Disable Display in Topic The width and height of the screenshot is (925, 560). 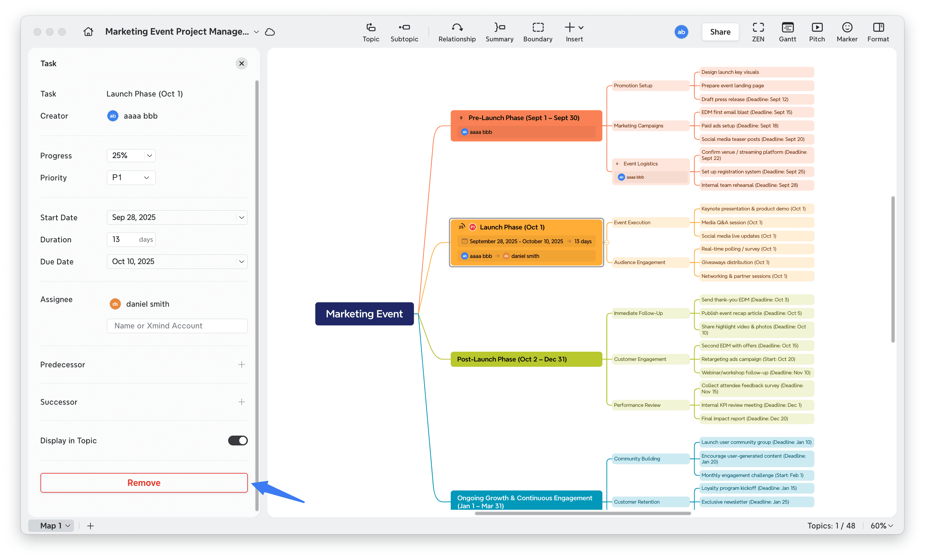(x=238, y=440)
